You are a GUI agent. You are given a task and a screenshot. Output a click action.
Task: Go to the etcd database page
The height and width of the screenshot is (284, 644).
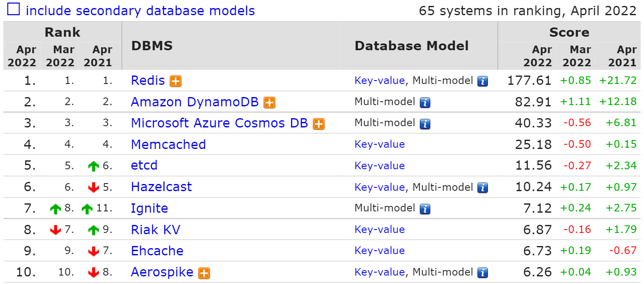(x=144, y=165)
